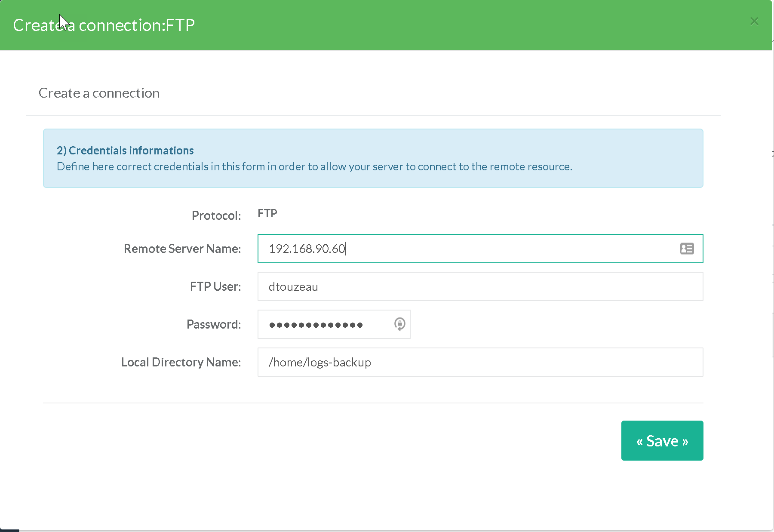774x532 pixels.
Task: Click the gray "Create a connection" section heading
Action: (99, 93)
